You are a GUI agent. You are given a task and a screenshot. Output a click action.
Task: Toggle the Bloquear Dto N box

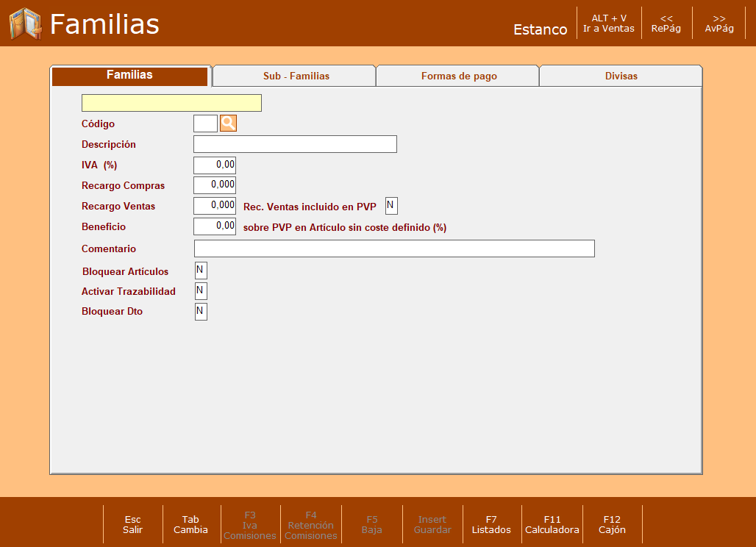[x=201, y=311]
